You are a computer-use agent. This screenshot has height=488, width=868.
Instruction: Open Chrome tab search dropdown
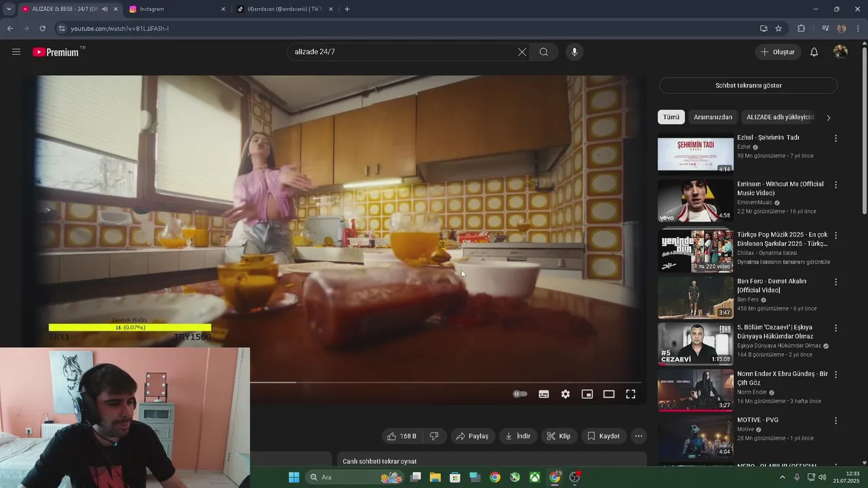[x=9, y=9]
